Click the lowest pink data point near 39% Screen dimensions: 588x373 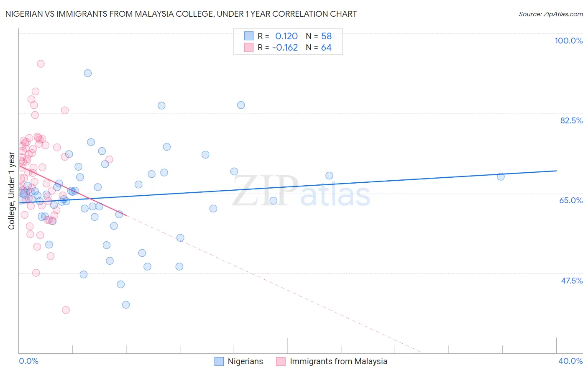[x=66, y=310]
